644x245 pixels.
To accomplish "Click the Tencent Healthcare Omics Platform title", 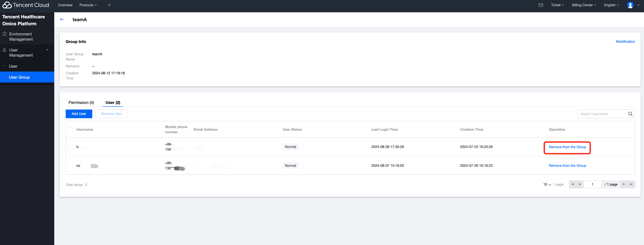I will point(24,20).
